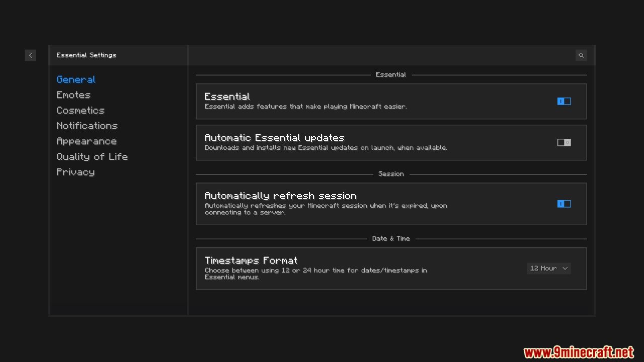Click 'Choose between using 12 or 24 hour' text

[316, 274]
